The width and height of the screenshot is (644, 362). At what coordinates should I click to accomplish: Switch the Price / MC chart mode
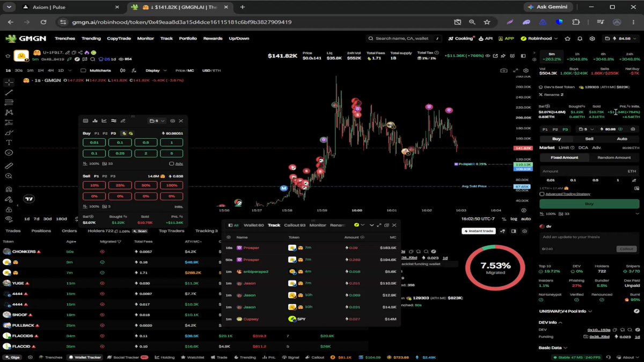pos(185,70)
